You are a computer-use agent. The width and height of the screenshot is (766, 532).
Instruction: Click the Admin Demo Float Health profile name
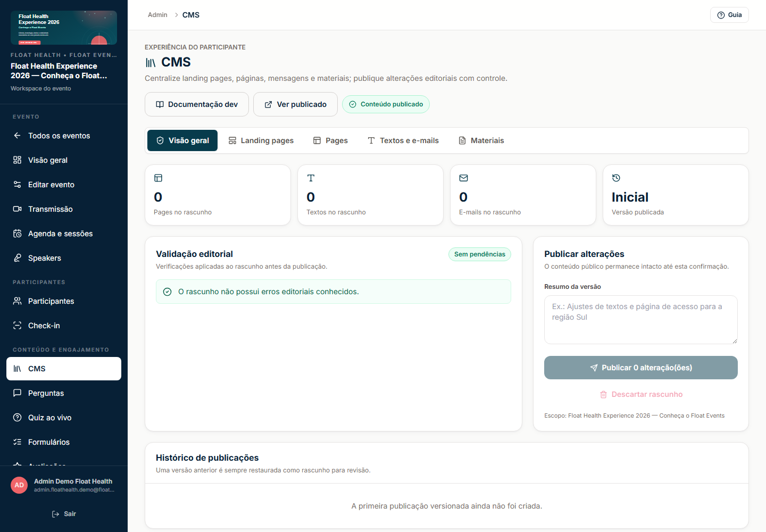73,481
